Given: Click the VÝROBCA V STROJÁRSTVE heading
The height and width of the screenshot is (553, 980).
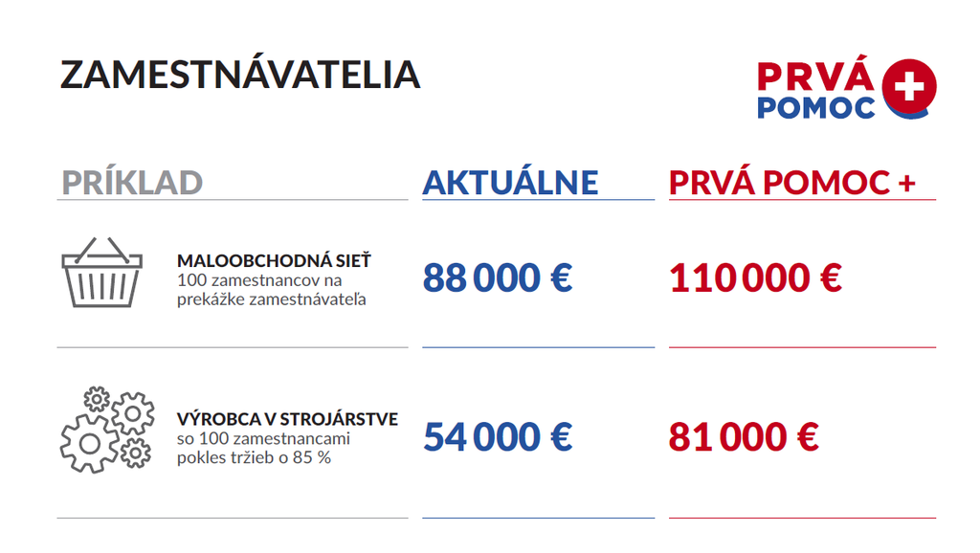Looking at the screenshot, I should [x=287, y=419].
